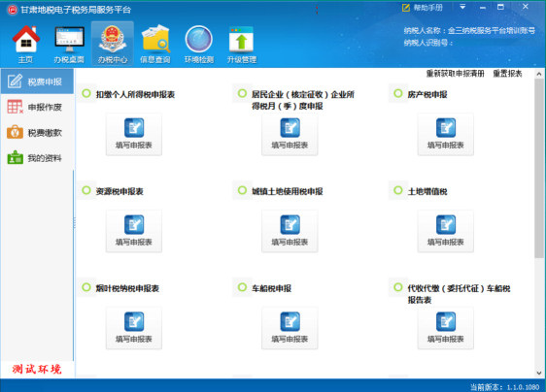Toggle the circle beside 房产税申报

pos(398,93)
